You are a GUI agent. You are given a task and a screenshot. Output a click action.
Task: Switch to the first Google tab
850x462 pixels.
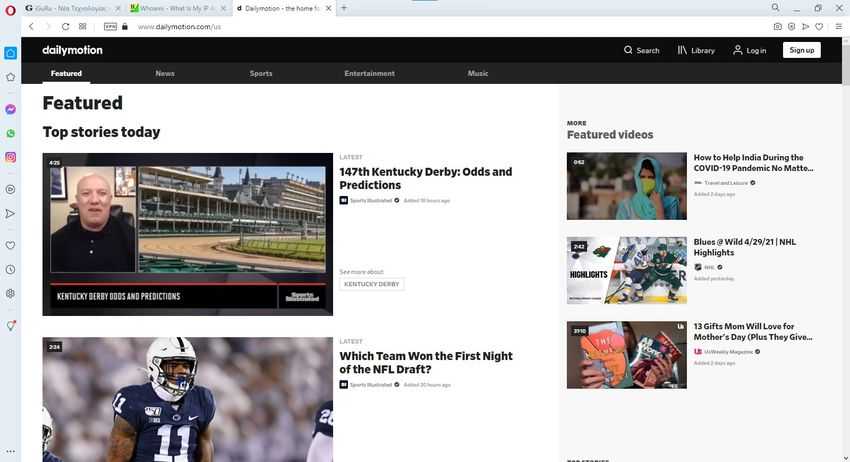[x=72, y=8]
